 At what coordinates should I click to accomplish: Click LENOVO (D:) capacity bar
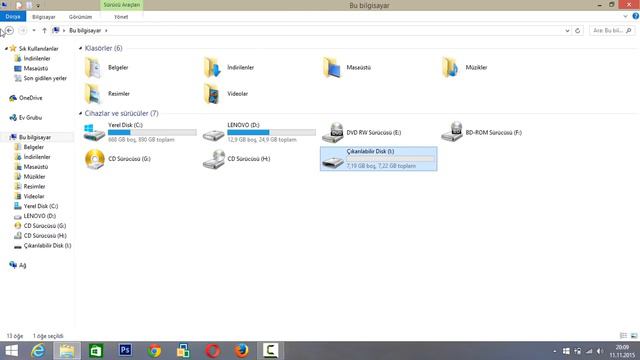click(271, 132)
